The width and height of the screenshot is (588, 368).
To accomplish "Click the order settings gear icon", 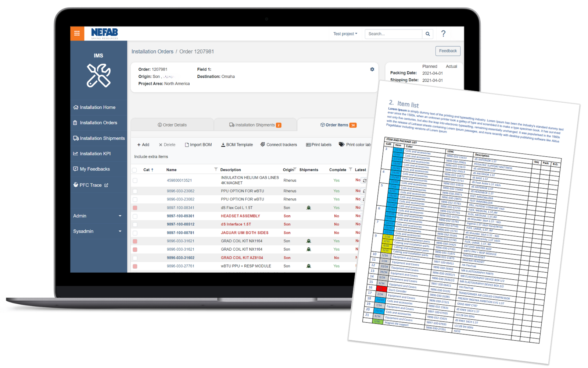I will point(372,69).
